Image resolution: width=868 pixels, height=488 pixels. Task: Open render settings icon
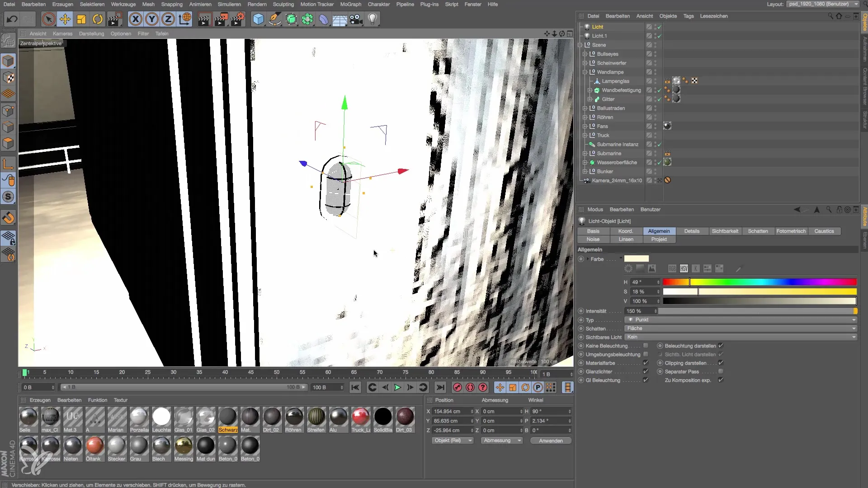tap(238, 19)
